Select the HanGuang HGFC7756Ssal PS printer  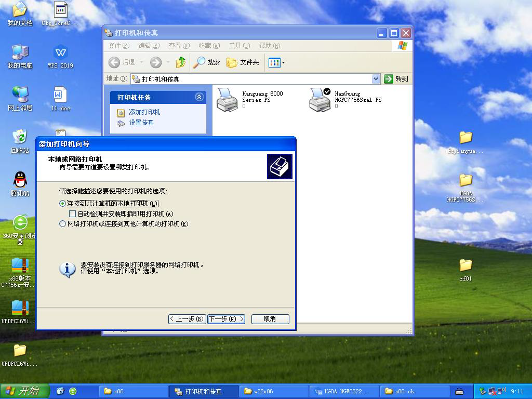(345, 99)
